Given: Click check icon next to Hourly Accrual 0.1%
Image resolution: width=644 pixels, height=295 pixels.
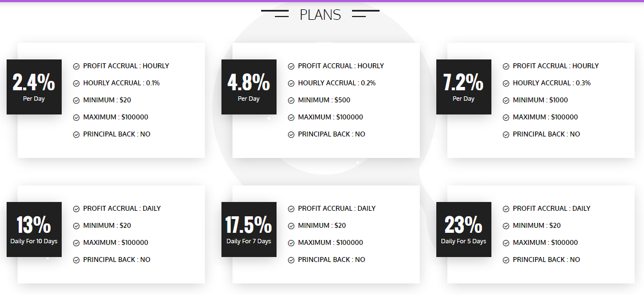Looking at the screenshot, I should [76, 83].
